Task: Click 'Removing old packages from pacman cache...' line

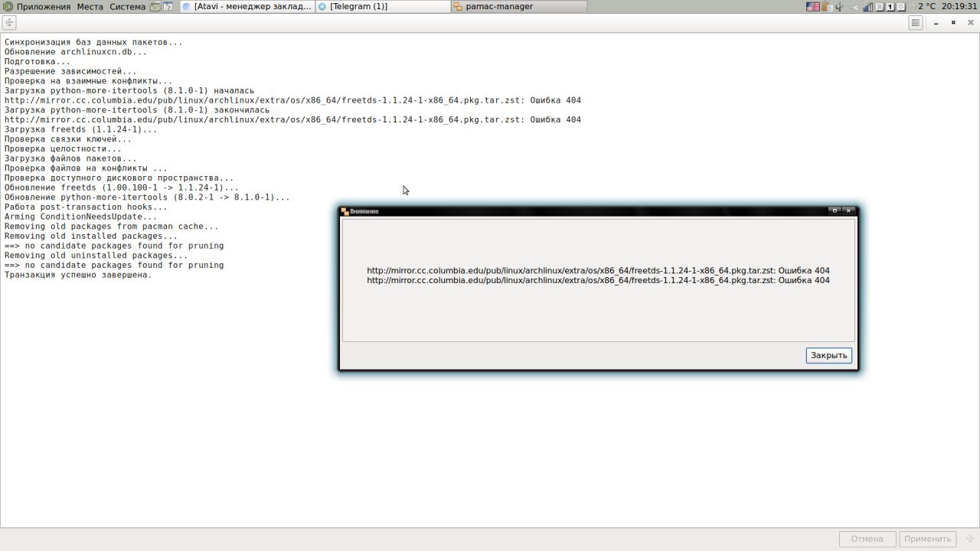Action: click(112, 227)
